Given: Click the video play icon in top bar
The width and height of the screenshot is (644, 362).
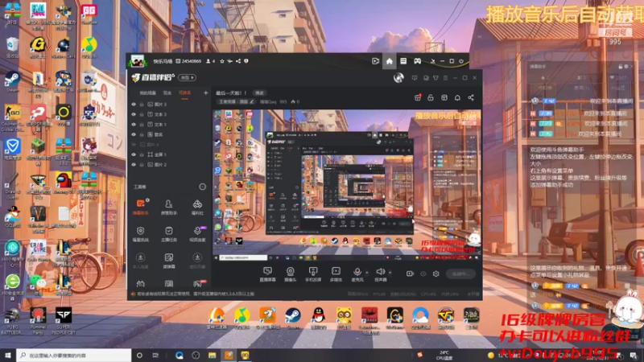Looking at the screenshot, I should [x=375, y=61].
